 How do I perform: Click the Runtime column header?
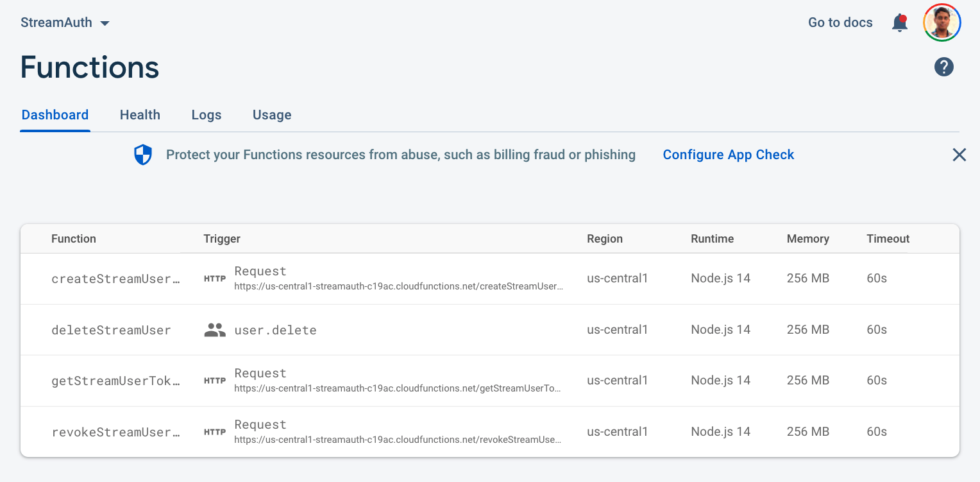point(712,239)
